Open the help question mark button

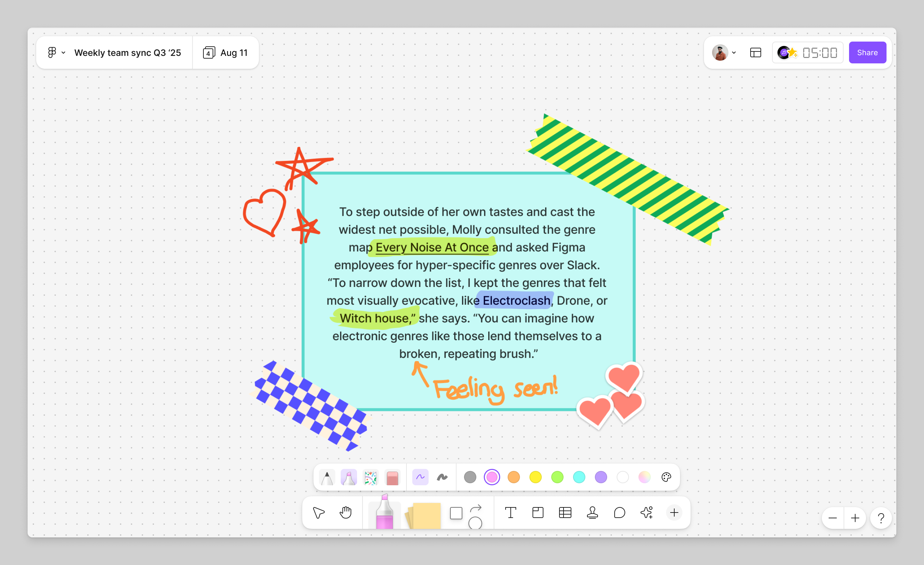coord(881,518)
